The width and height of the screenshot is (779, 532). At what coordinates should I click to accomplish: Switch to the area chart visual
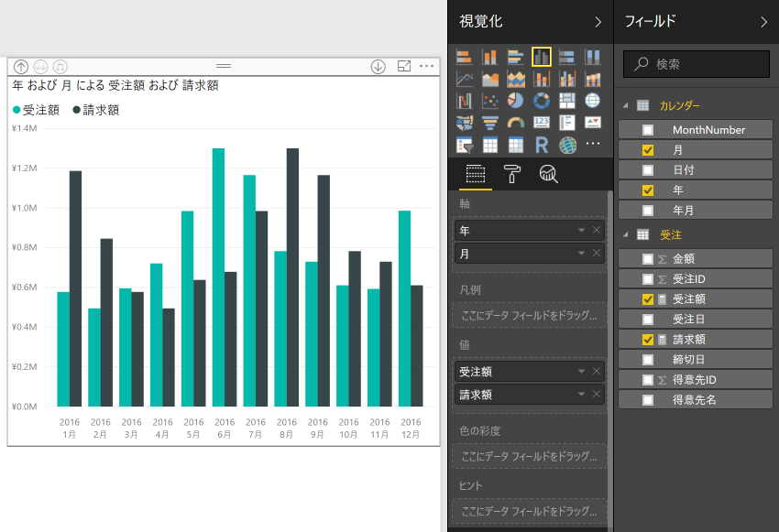click(490, 79)
